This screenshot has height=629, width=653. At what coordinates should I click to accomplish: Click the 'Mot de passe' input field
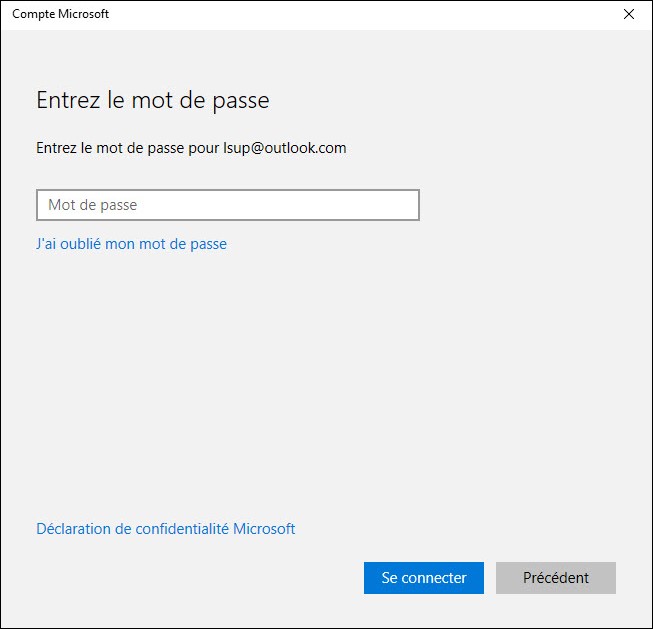pyautogui.click(x=227, y=205)
